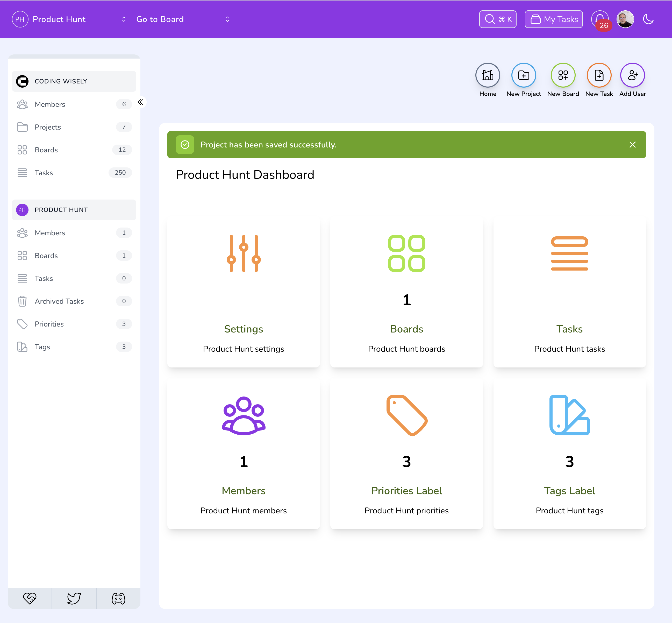The height and width of the screenshot is (623, 672).
Task: Open the user profile avatar
Action: tap(625, 19)
